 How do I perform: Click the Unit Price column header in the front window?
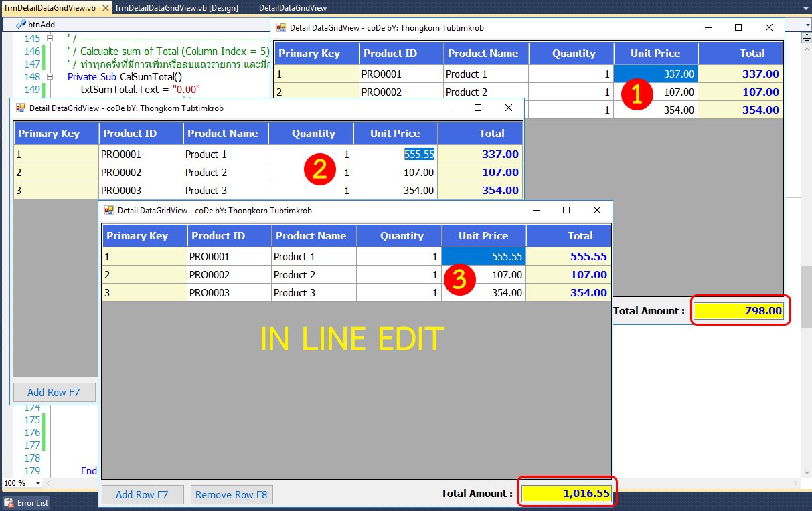coord(483,236)
